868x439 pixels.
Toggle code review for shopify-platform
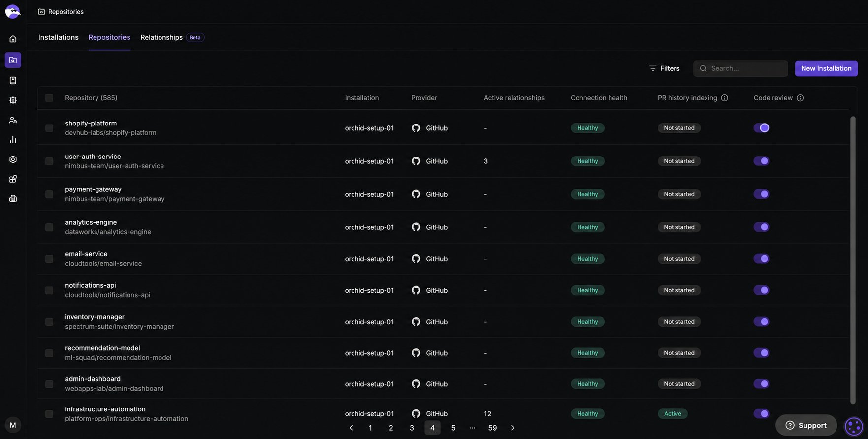[761, 128]
